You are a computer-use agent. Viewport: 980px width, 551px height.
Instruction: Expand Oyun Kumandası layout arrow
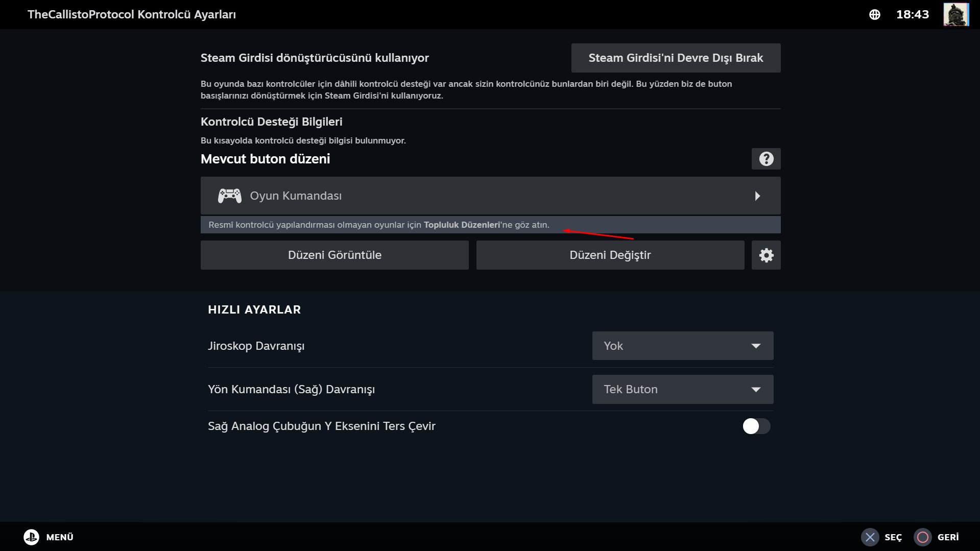[757, 196]
